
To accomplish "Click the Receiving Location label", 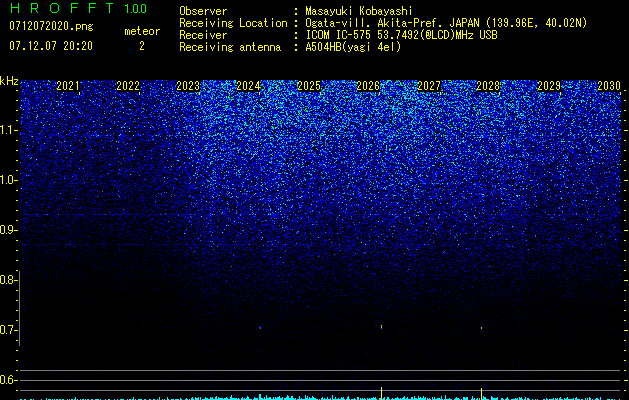I will [233, 23].
